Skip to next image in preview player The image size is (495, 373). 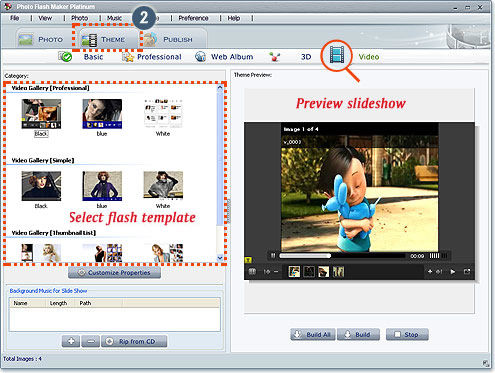coord(439,272)
